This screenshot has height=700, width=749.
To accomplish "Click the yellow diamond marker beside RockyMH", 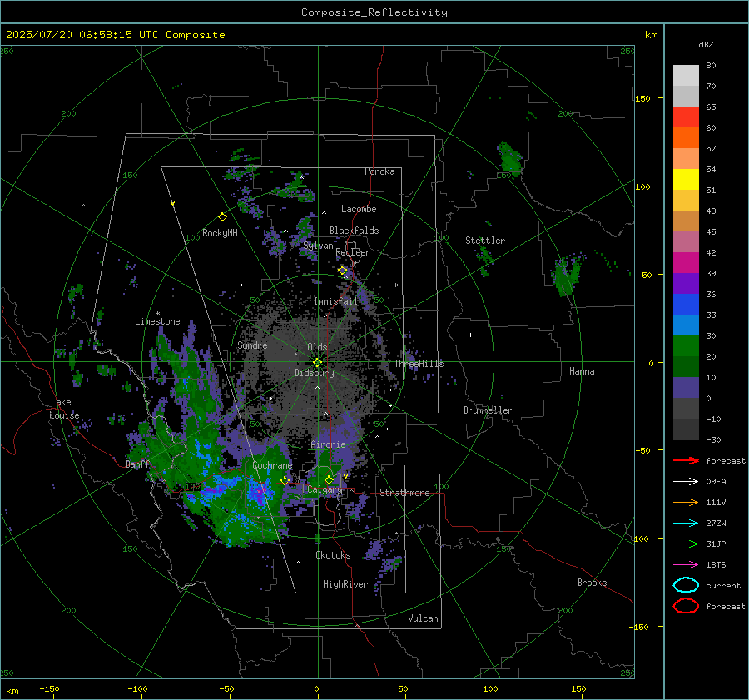I will point(222,217).
